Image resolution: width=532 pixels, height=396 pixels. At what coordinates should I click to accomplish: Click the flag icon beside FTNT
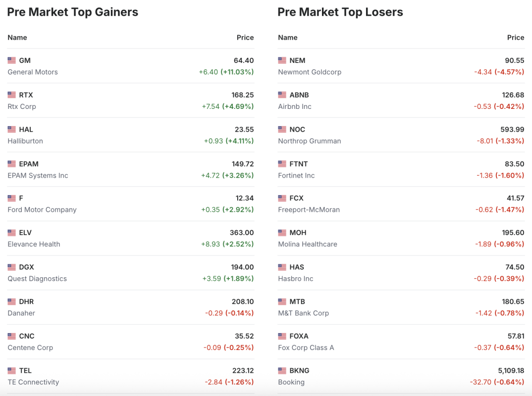[x=282, y=164]
